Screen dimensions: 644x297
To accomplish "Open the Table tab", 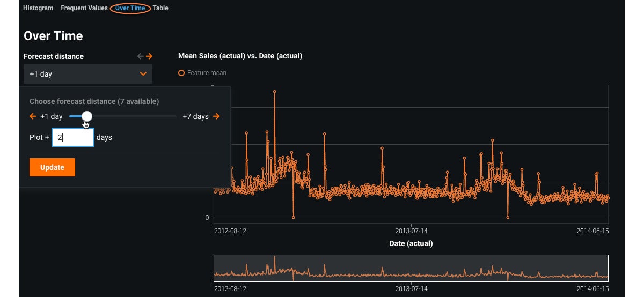I will 160,8.
